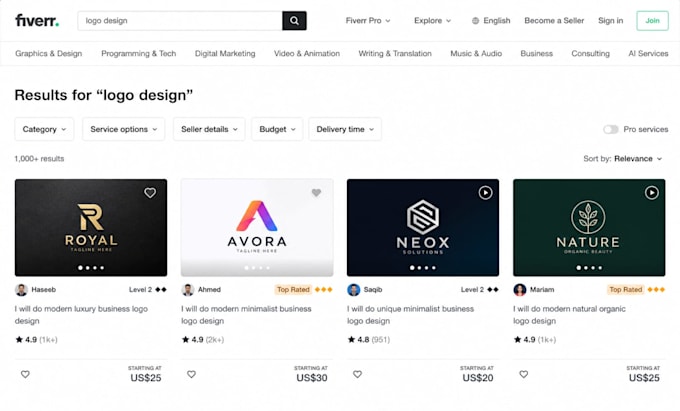Open the Sort by Relevance dropdown
Viewport: 680px width, 411px height.
(623, 159)
